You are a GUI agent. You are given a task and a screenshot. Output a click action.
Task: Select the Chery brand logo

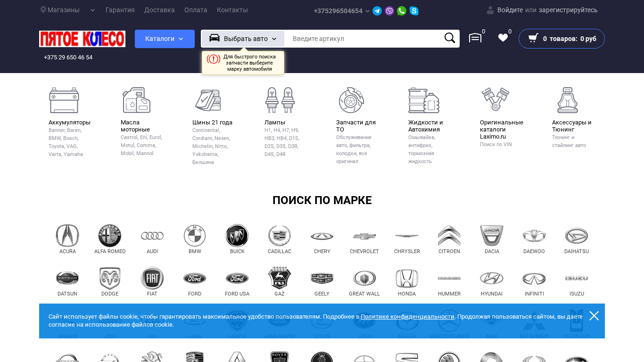click(x=322, y=236)
